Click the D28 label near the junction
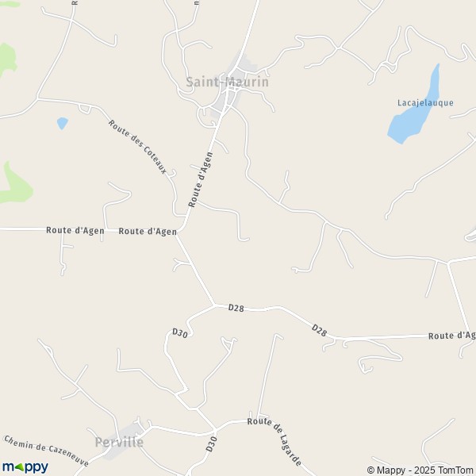This screenshot has height=476, width=476. pyautogui.click(x=236, y=308)
